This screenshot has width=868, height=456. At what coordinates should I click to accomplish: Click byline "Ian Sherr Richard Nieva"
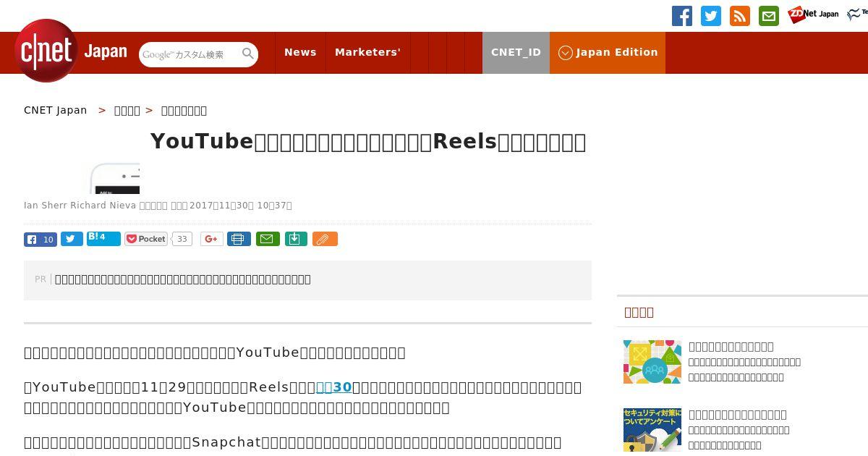pyautogui.click(x=80, y=206)
